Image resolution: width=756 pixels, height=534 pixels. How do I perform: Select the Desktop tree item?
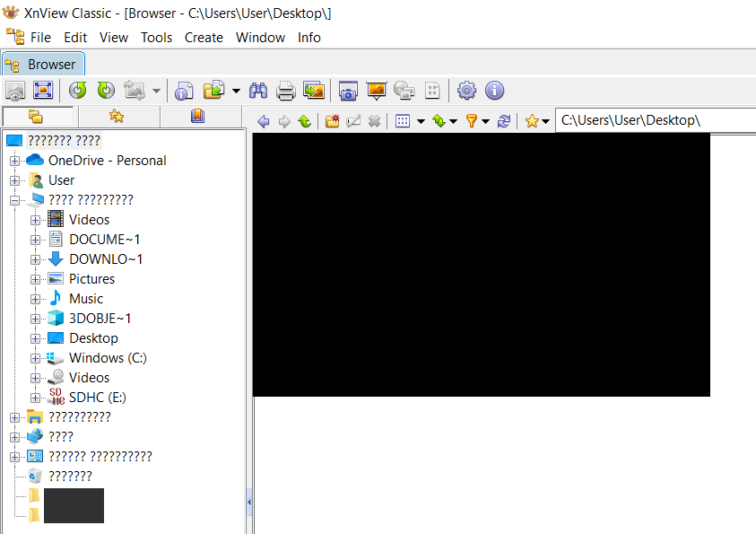coord(93,338)
